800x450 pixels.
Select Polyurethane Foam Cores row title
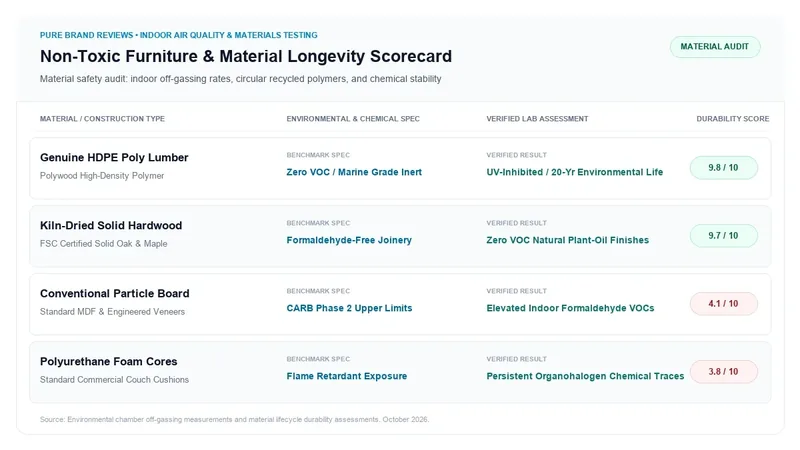[109, 362]
